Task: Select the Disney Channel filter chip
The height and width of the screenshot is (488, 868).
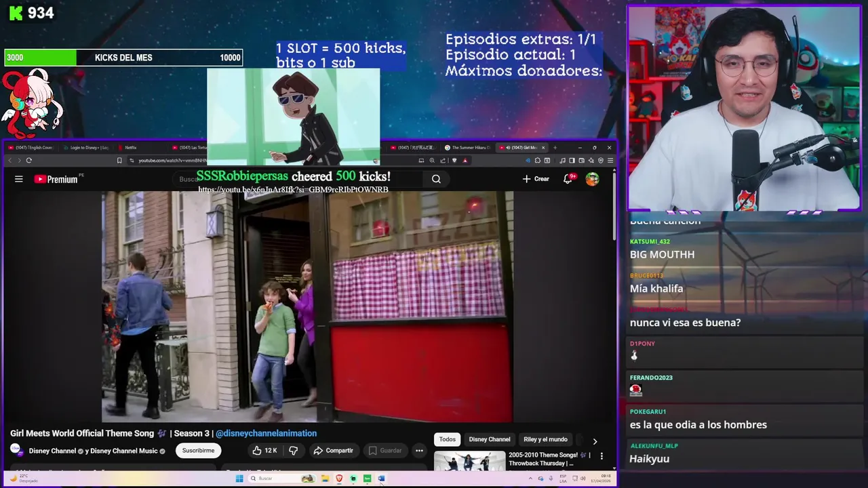Action: pos(490,439)
